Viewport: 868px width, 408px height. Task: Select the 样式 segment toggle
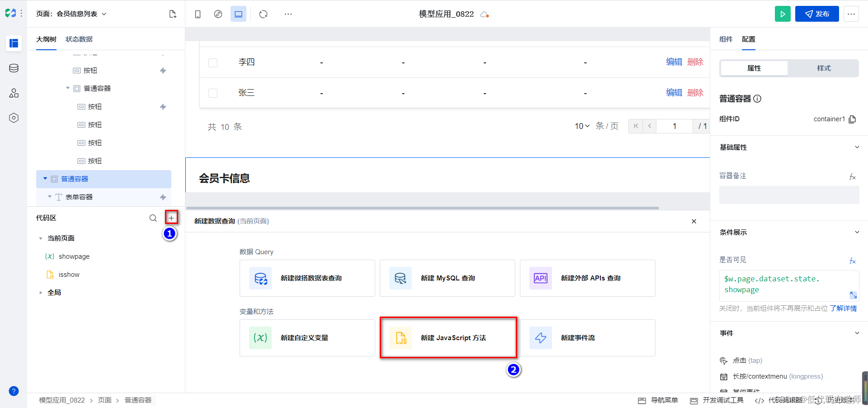pos(824,68)
